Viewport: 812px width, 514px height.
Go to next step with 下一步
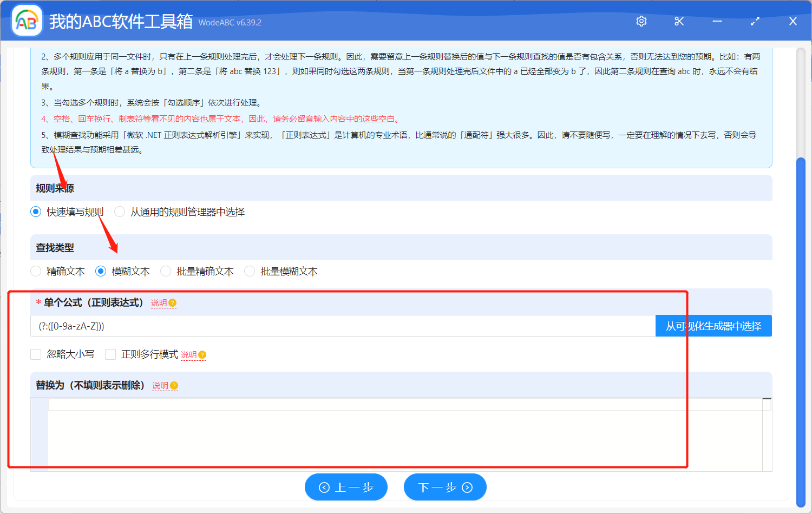point(445,487)
